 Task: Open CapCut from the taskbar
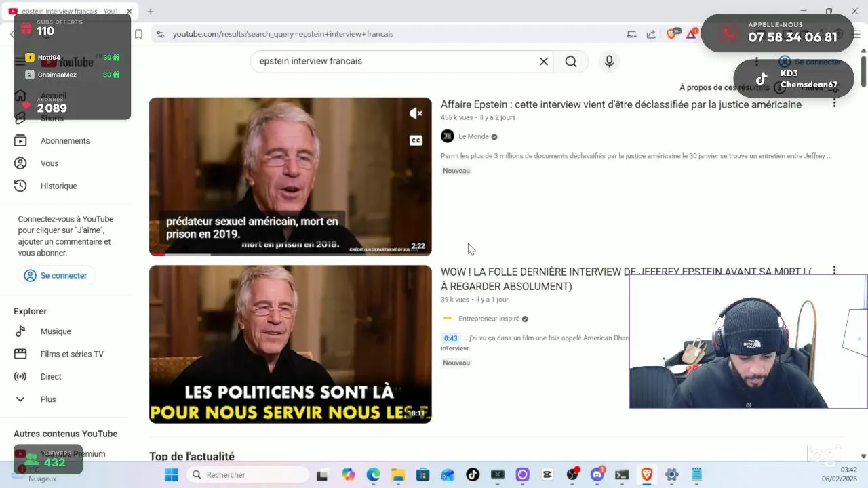547,474
